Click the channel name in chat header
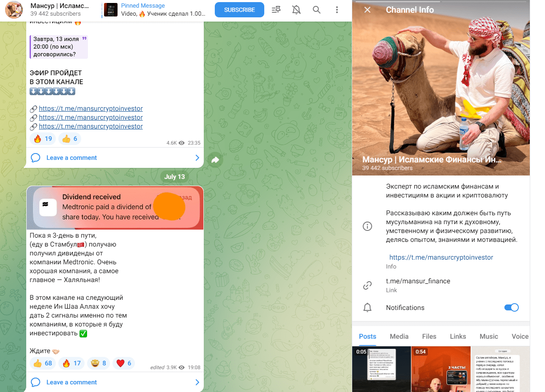The width and height of the screenshot is (545, 392). click(60, 6)
